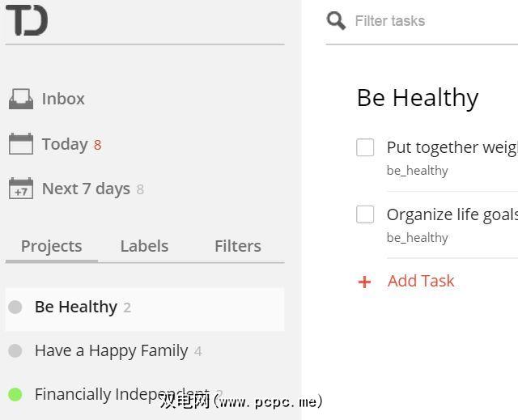
Task: Open the Inbox view
Action: pos(63,99)
